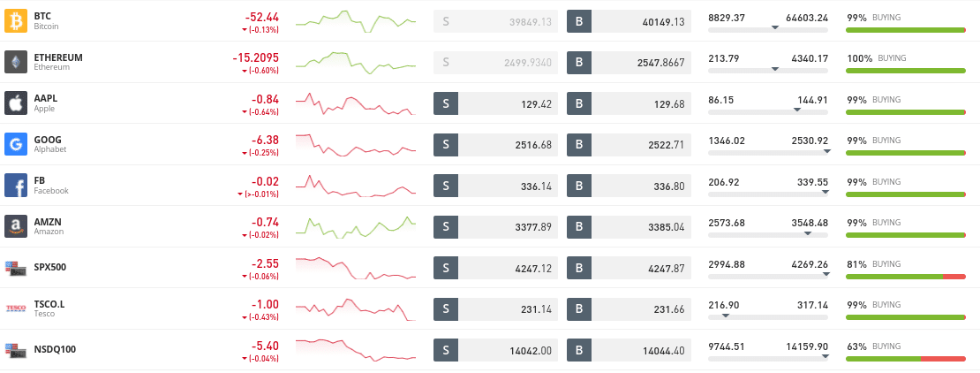Click the B buy button for AAPL

(579, 104)
